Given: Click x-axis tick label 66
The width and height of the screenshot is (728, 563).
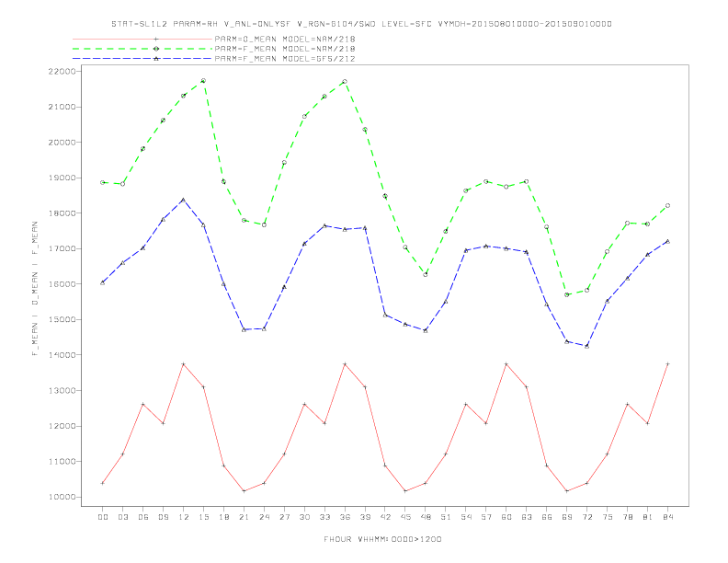Looking at the screenshot, I should click(547, 517).
